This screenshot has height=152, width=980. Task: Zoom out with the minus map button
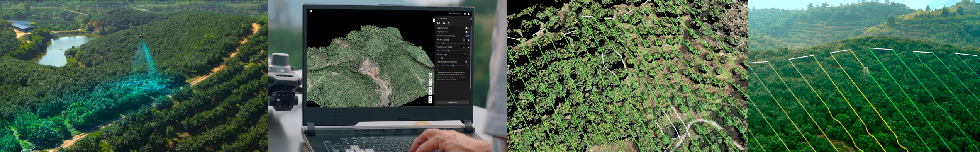pyautogui.click(x=430, y=101)
